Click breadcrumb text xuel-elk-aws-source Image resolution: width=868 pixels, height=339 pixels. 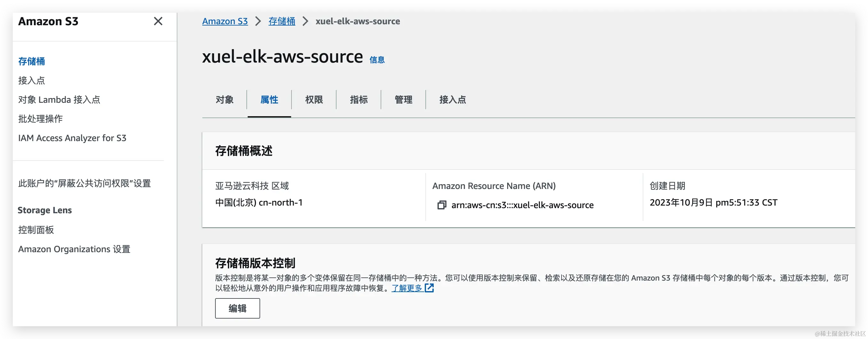pyautogui.click(x=358, y=21)
